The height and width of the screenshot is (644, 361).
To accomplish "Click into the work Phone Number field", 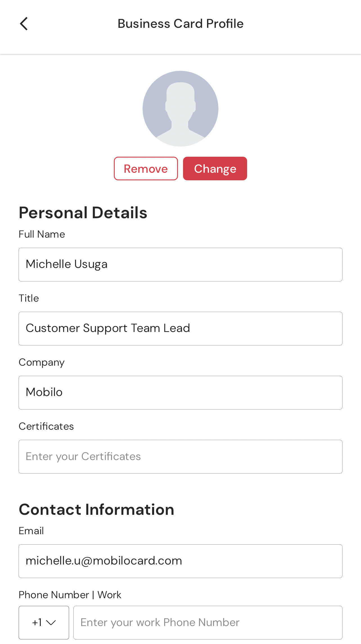I will (207, 622).
